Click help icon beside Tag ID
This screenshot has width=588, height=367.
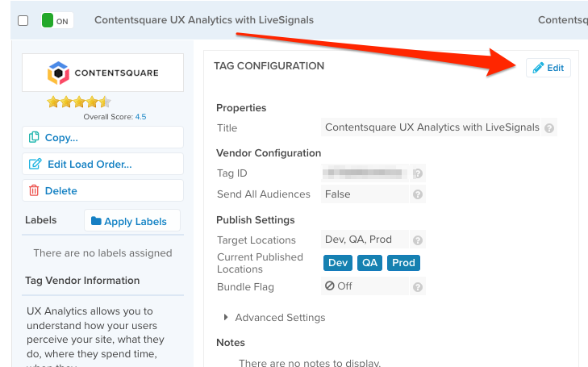[x=418, y=173]
